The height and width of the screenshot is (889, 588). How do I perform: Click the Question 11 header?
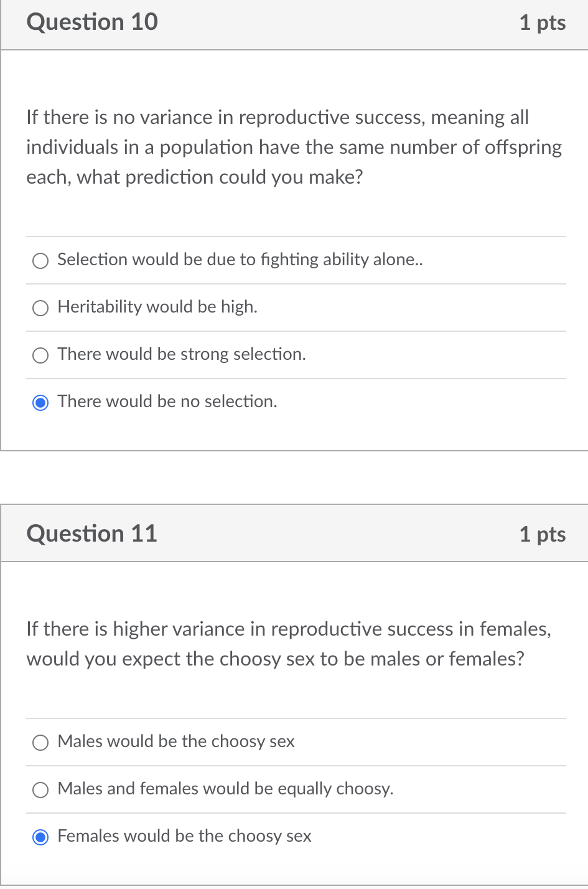91,534
